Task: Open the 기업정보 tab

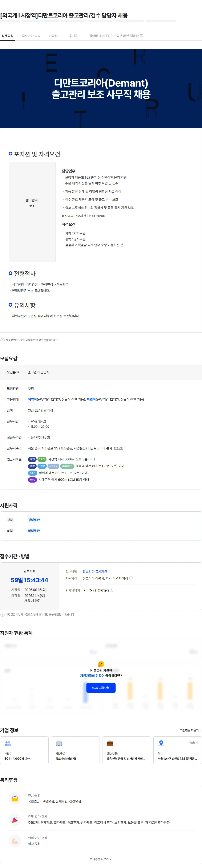Action: click(x=54, y=36)
